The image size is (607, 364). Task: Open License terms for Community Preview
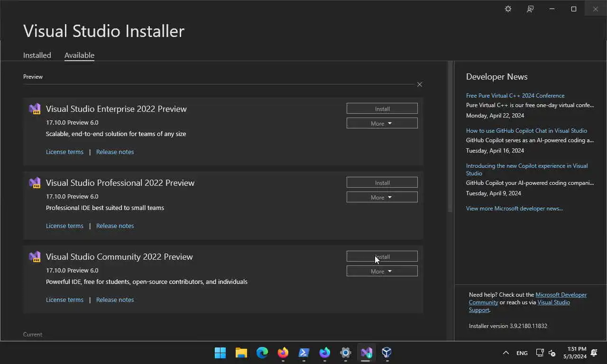click(x=64, y=300)
